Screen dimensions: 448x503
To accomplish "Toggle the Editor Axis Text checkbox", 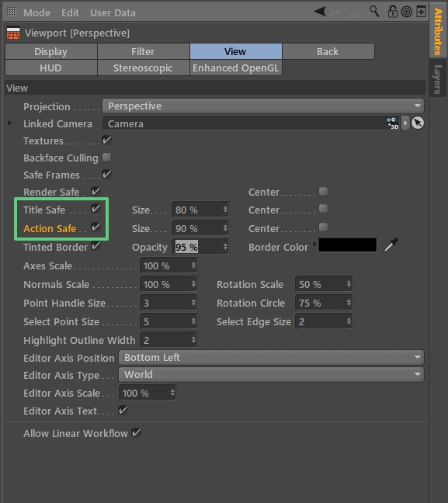I will click(x=123, y=411).
